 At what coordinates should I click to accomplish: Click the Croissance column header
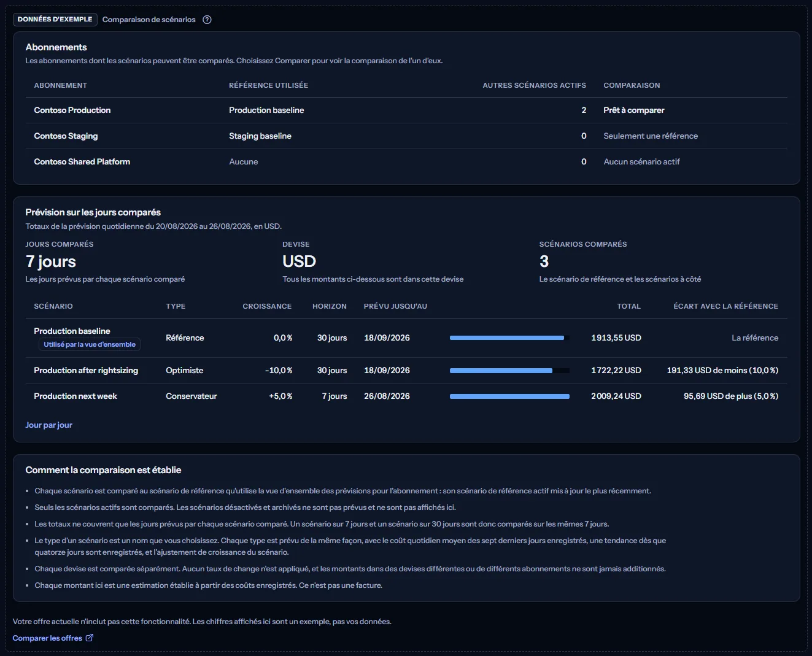pos(267,306)
